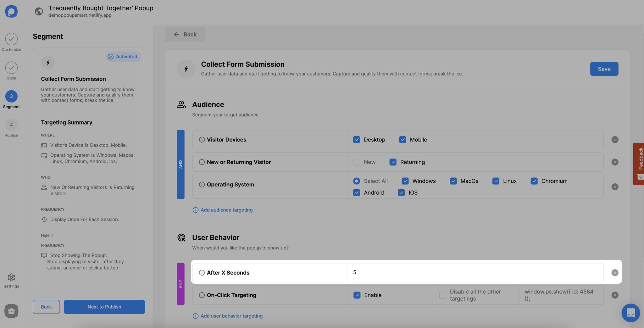Uncheck the Returning visitor checkbox
The height and width of the screenshot is (328, 644).
click(x=393, y=162)
